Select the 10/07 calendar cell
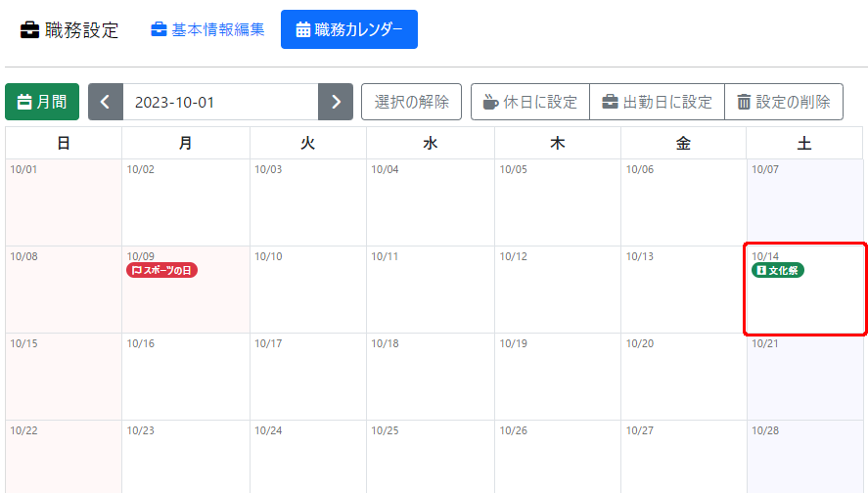Viewport: 868px width, 493px height. pos(805,202)
